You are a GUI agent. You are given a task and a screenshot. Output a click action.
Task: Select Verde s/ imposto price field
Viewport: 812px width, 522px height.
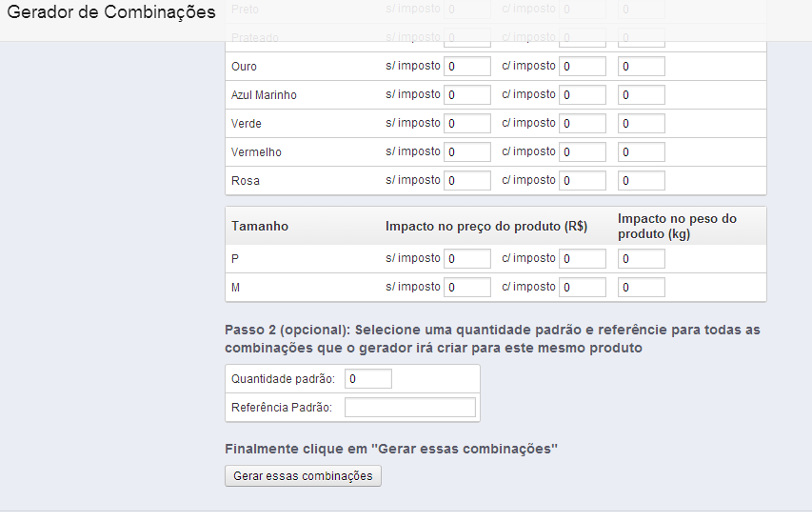click(x=467, y=124)
